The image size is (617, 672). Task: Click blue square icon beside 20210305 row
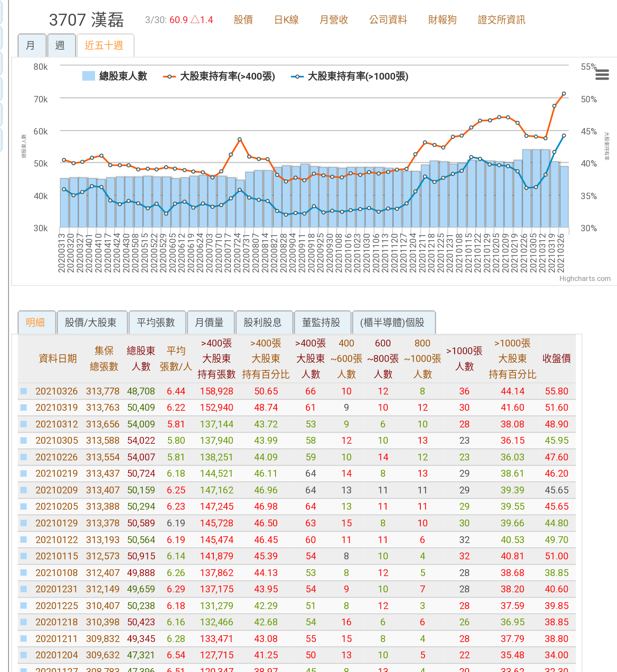pyautogui.click(x=24, y=440)
